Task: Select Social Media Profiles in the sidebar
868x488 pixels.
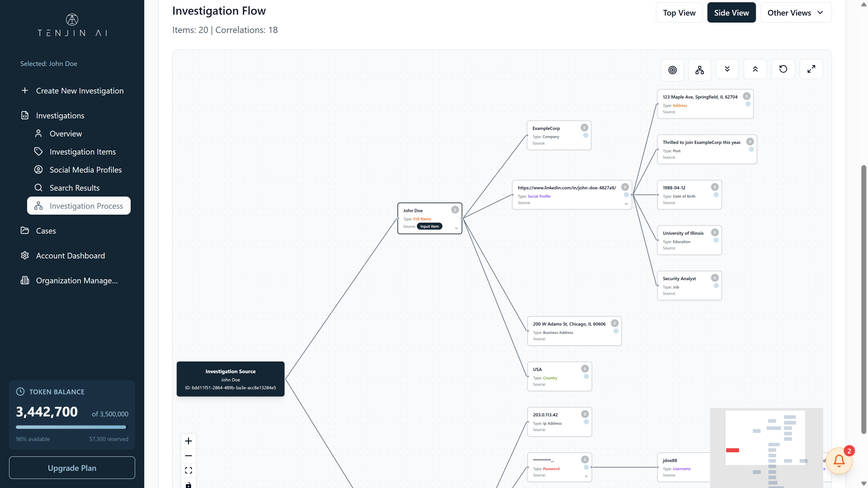Action: (85, 169)
